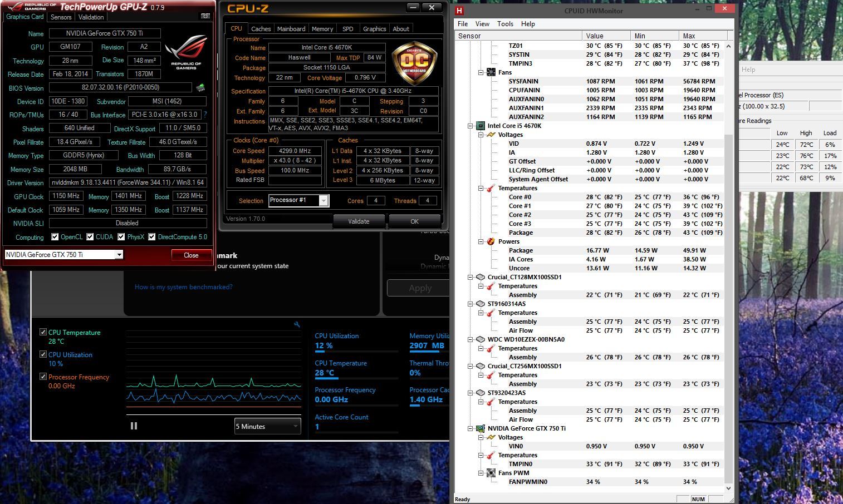
Task: Collapse the NVIDIA GeForce GTX 750 Ti node
Action: (x=470, y=428)
